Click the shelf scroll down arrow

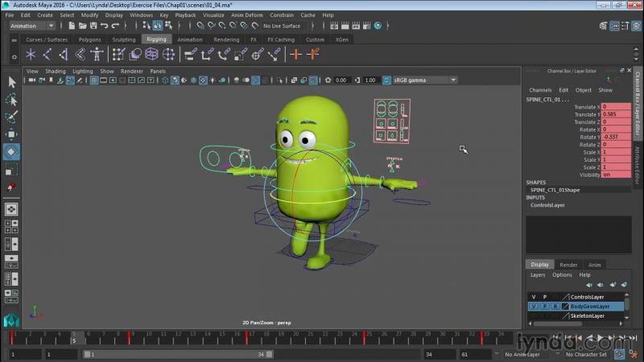(x=636, y=59)
